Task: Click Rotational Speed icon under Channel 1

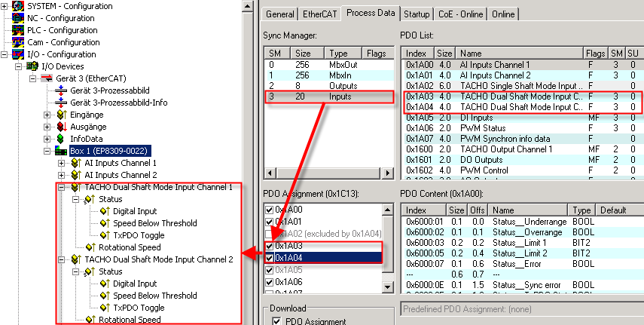Action: 91,247
